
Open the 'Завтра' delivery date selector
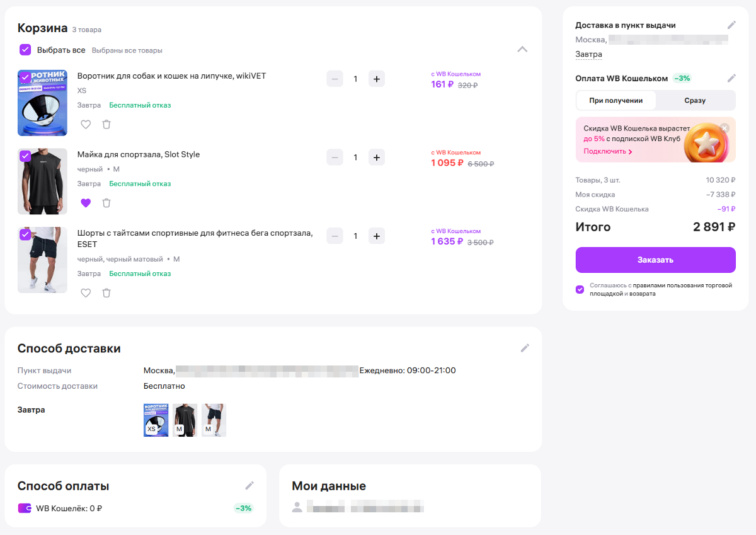[x=588, y=55]
